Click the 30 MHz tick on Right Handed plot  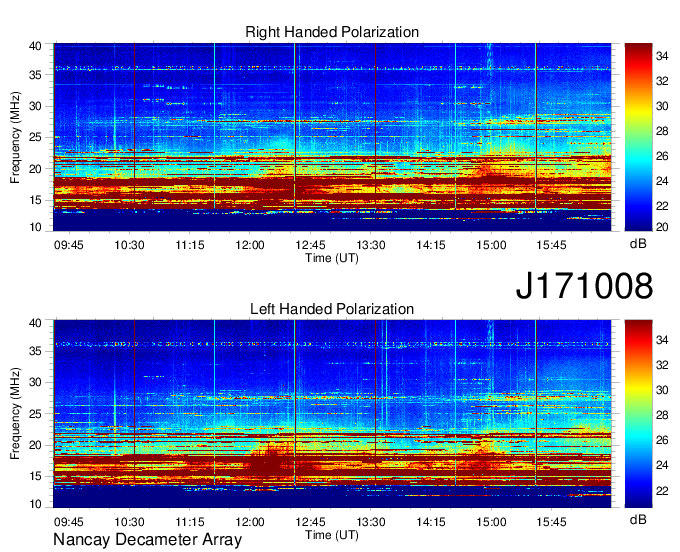click(x=35, y=106)
